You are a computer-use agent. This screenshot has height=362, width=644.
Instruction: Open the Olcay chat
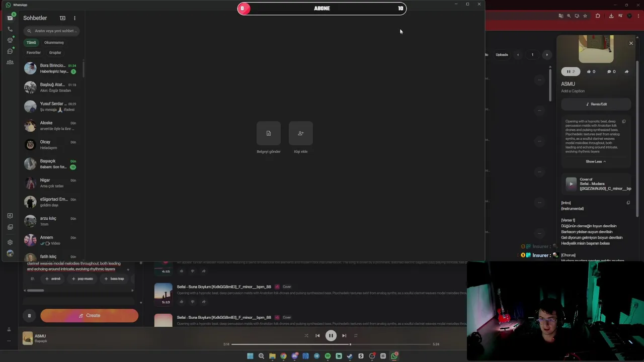pos(52,145)
